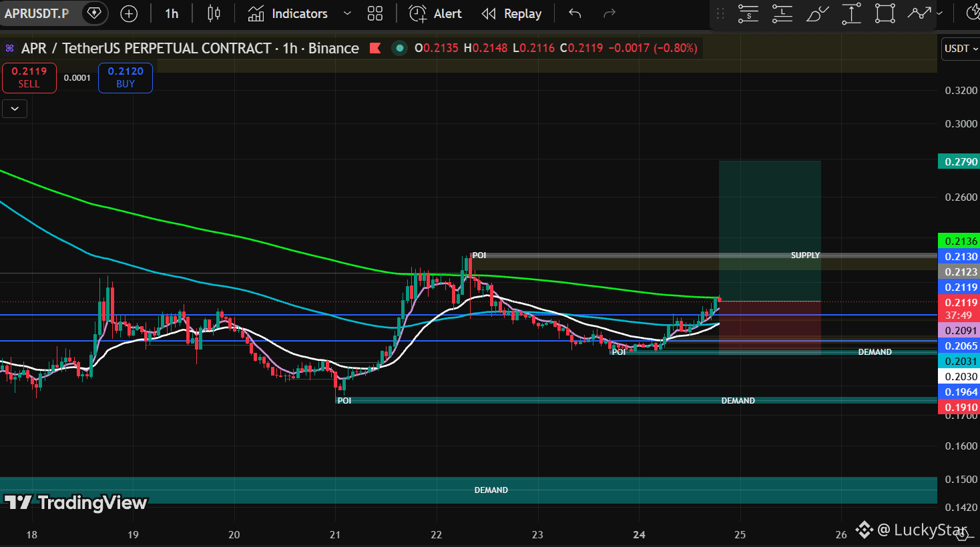Click the 37:49 countdown timer
This screenshot has width=980, height=547.
click(959, 315)
